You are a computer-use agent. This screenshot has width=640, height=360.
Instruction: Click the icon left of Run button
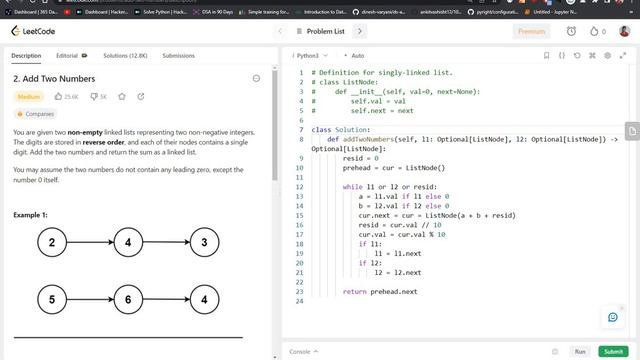tap(555, 351)
